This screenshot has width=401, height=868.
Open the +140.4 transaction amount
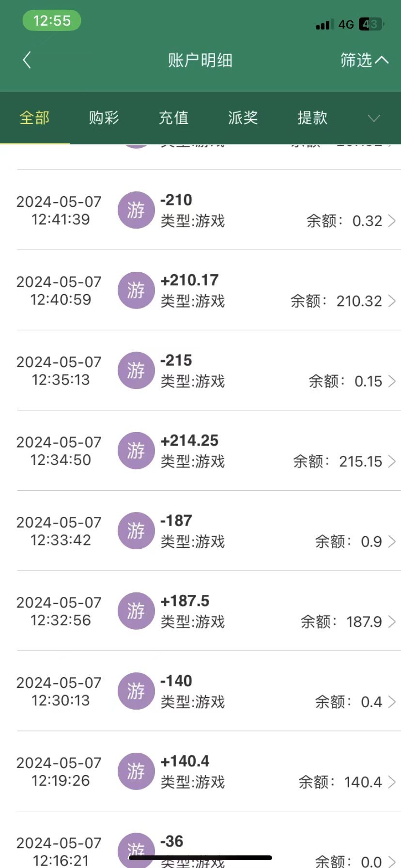click(x=185, y=761)
